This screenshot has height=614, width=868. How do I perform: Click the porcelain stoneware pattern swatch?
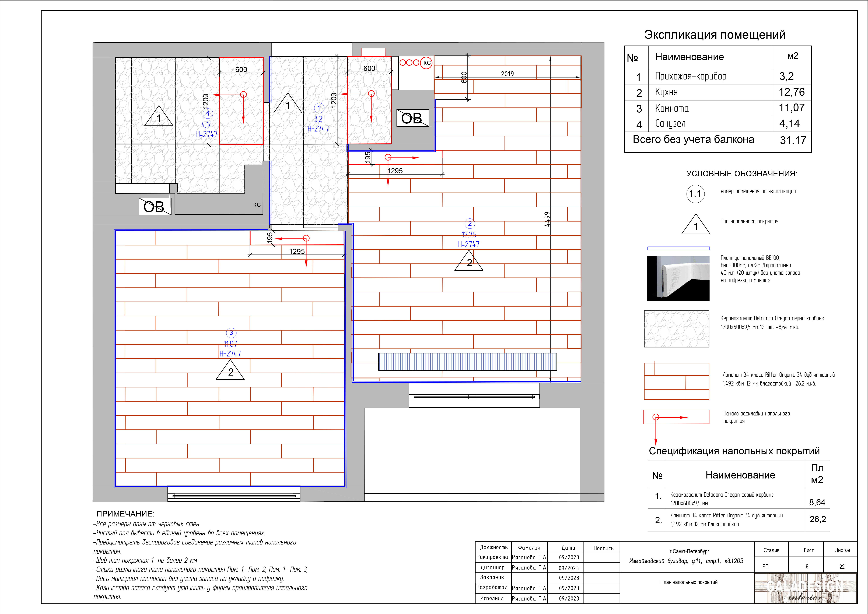pyautogui.click(x=676, y=329)
